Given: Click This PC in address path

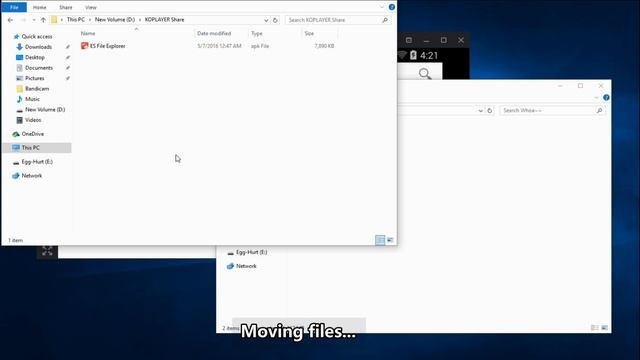Looking at the screenshot, I should 76,20.
